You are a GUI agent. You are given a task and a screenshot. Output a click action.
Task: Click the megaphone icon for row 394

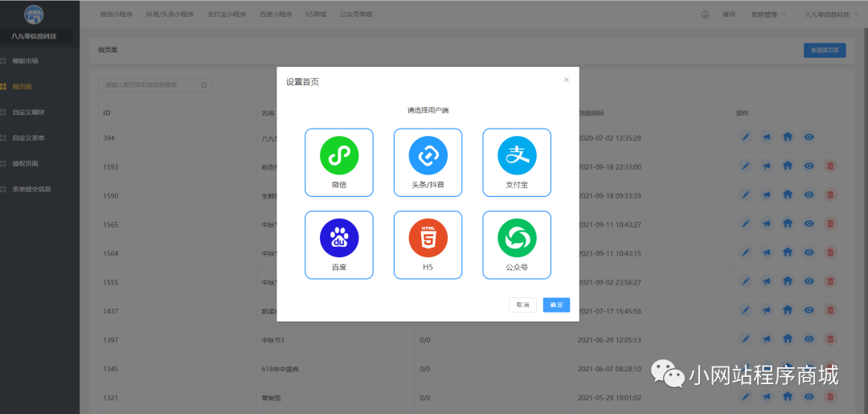[766, 136]
